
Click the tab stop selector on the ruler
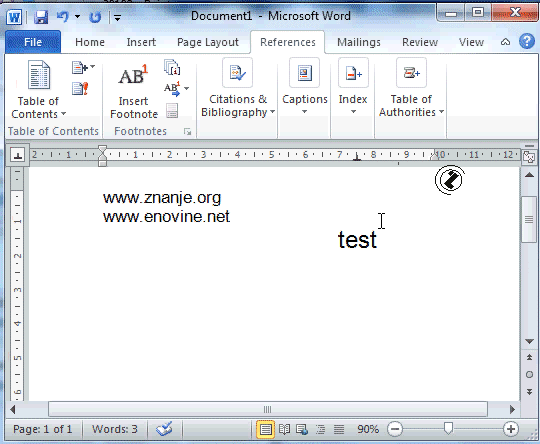[x=18, y=155]
